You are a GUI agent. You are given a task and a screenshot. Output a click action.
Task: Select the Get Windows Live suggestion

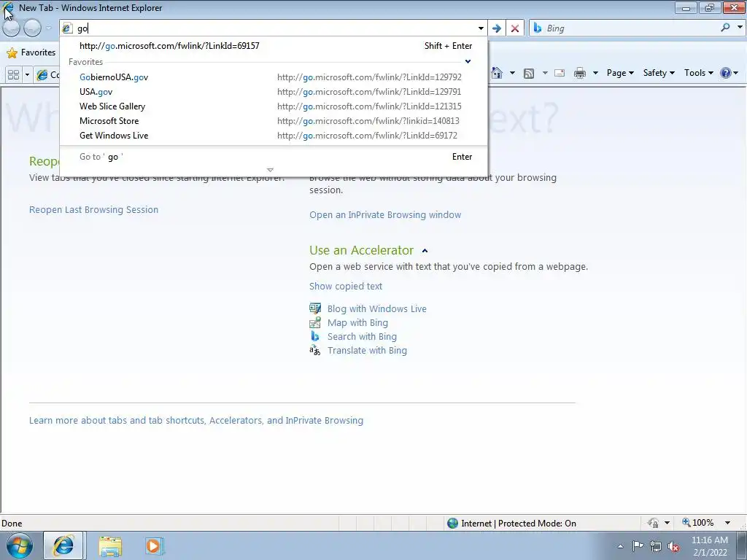(x=274, y=136)
